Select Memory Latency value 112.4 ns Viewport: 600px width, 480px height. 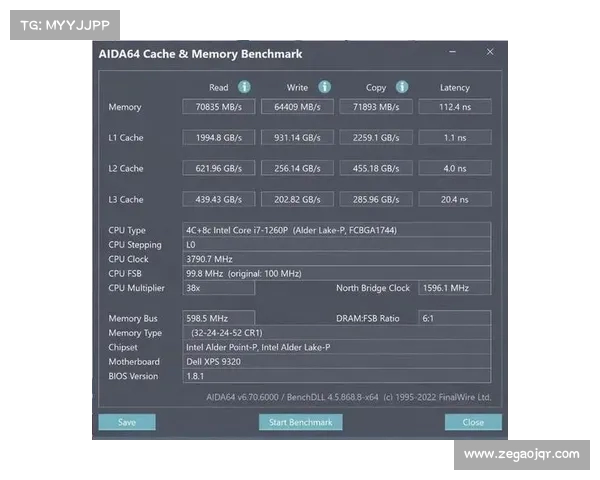[x=455, y=107]
